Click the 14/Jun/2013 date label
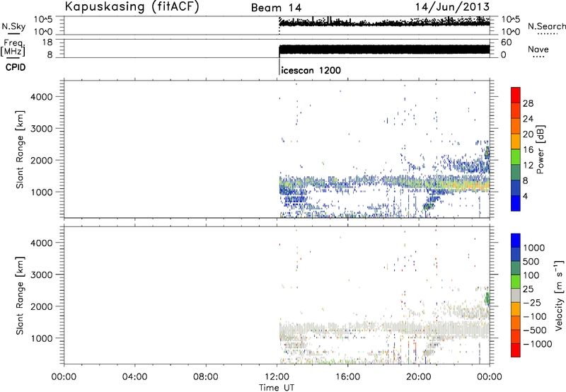The width and height of the screenshot is (566, 392). (x=452, y=7)
